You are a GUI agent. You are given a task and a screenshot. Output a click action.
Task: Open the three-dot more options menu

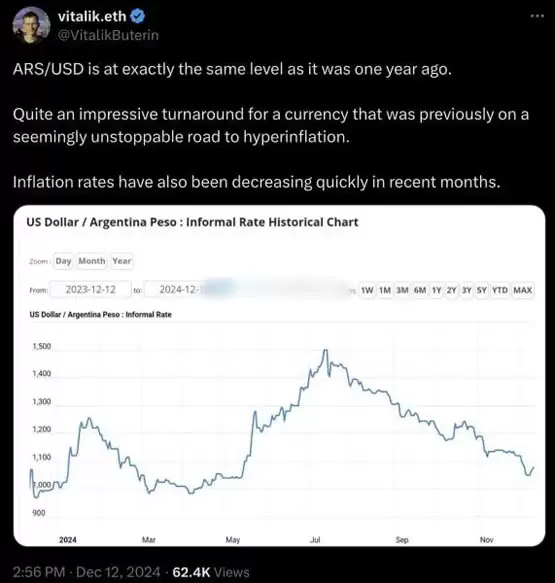pos(538,16)
